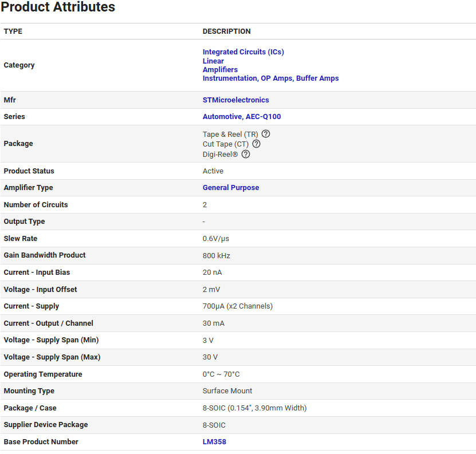
Task: Click the Slew Rate value 0.6V/µs
Action: [x=215, y=238]
